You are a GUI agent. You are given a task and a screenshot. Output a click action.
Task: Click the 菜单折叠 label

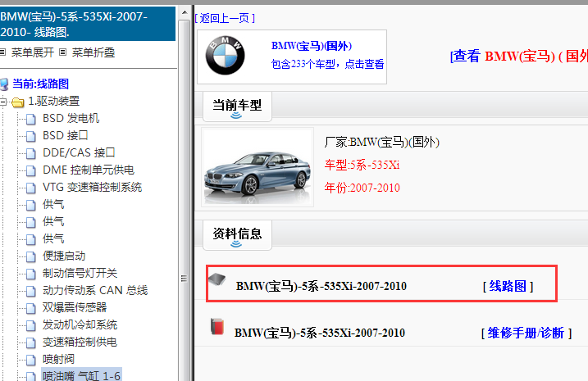93,52
